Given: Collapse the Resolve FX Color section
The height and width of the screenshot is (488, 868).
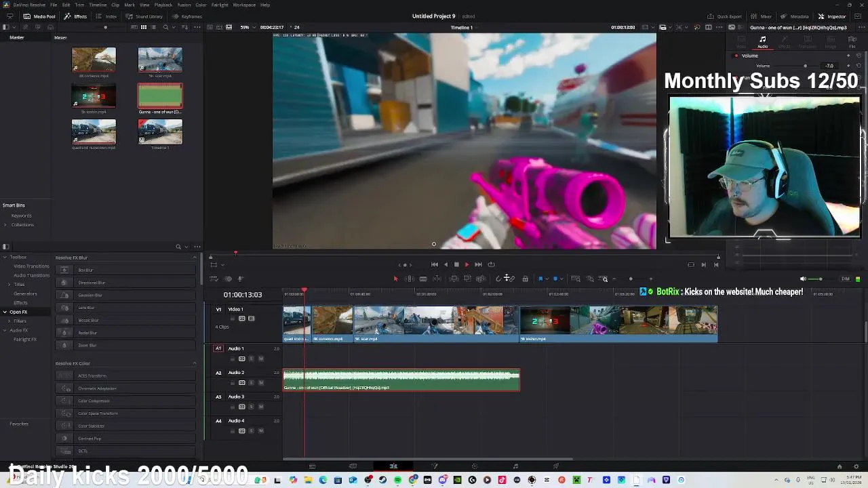Looking at the screenshot, I should coord(195,363).
